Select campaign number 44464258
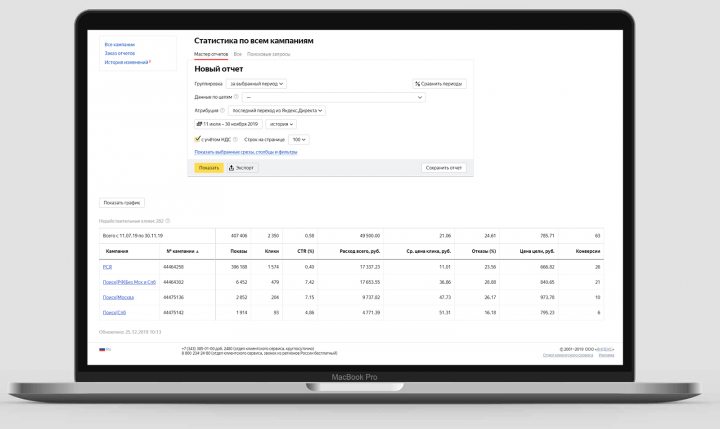This screenshot has height=429, width=720. click(x=173, y=267)
